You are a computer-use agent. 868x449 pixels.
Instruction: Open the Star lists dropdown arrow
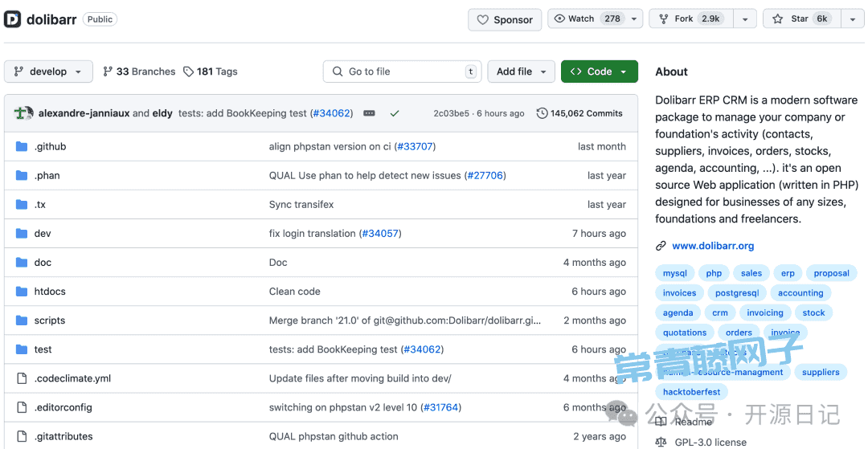click(x=852, y=18)
